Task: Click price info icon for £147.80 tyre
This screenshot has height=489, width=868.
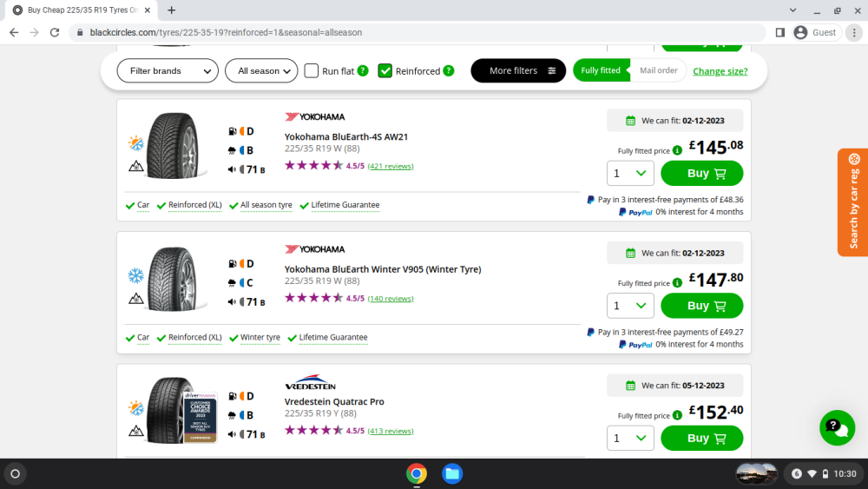Action: point(678,283)
